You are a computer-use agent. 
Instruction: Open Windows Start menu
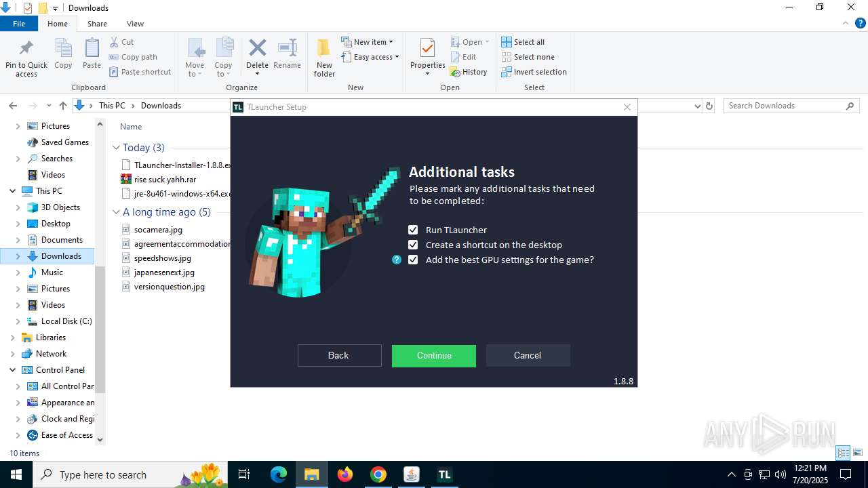click(16, 474)
